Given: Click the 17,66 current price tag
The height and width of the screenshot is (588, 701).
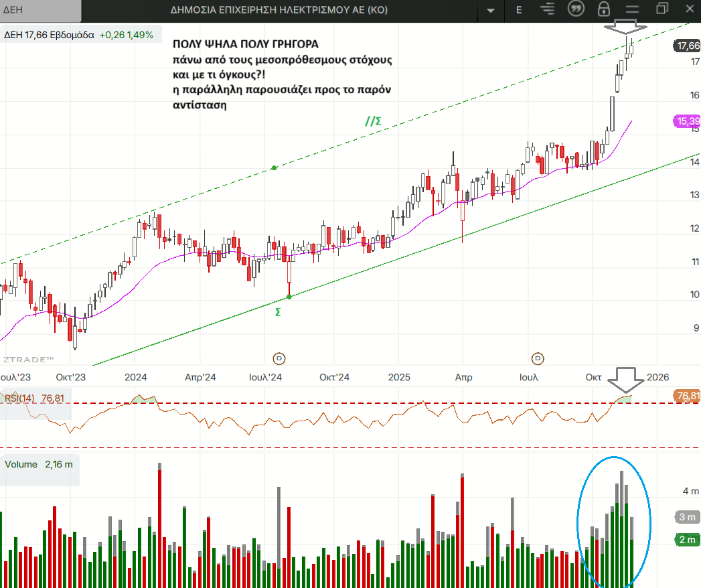Looking at the screenshot, I should (687, 46).
